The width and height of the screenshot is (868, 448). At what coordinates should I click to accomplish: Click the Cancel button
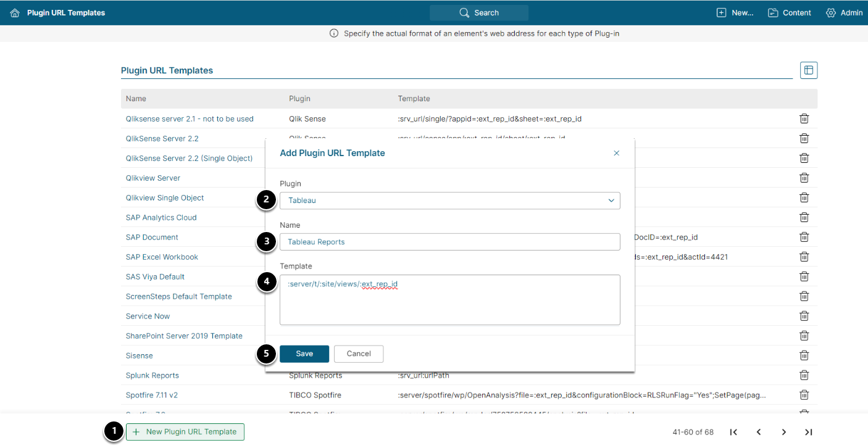pos(359,354)
